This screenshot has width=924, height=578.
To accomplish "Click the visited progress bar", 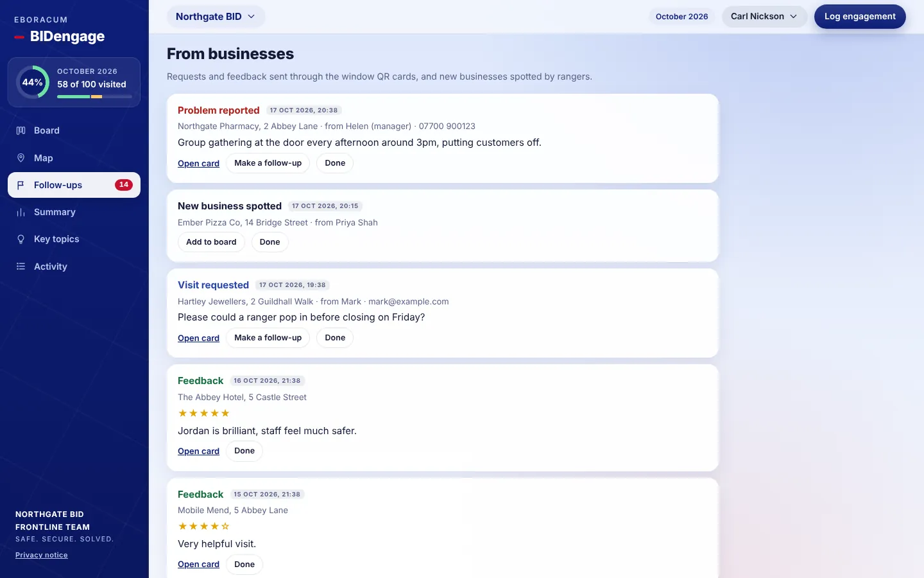I will (x=94, y=96).
